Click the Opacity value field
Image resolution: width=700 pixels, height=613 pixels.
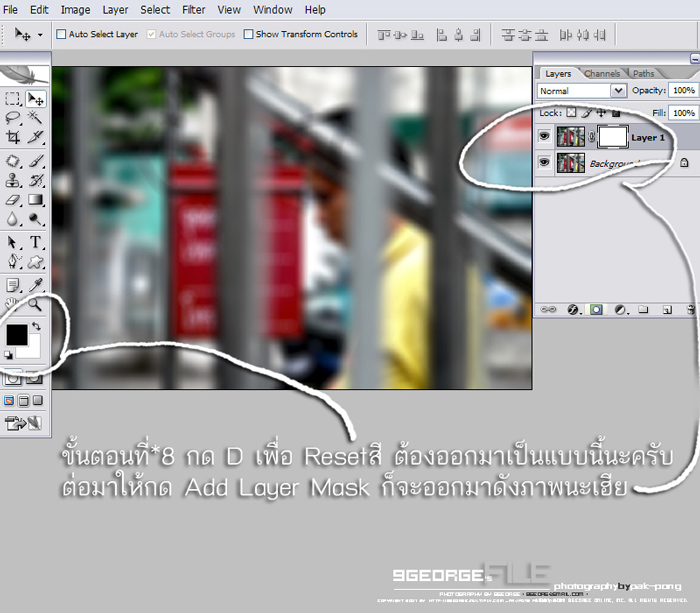[x=683, y=91]
